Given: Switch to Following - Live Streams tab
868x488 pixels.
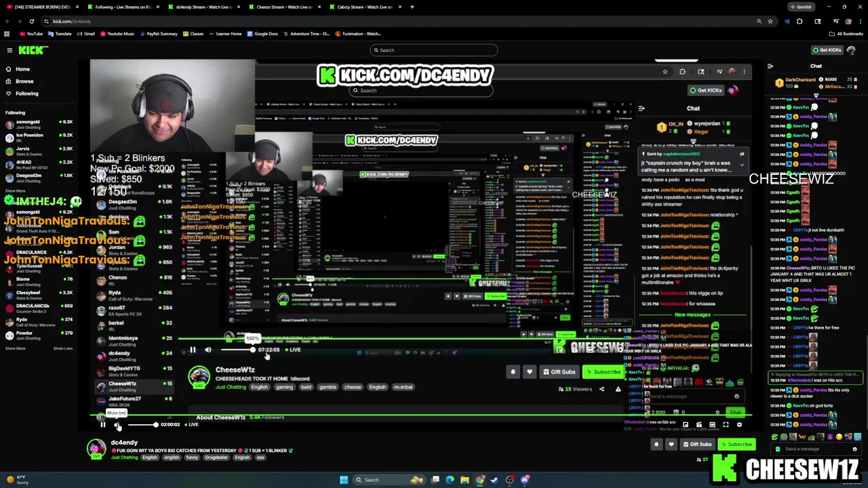Looking at the screenshot, I should (122, 7).
